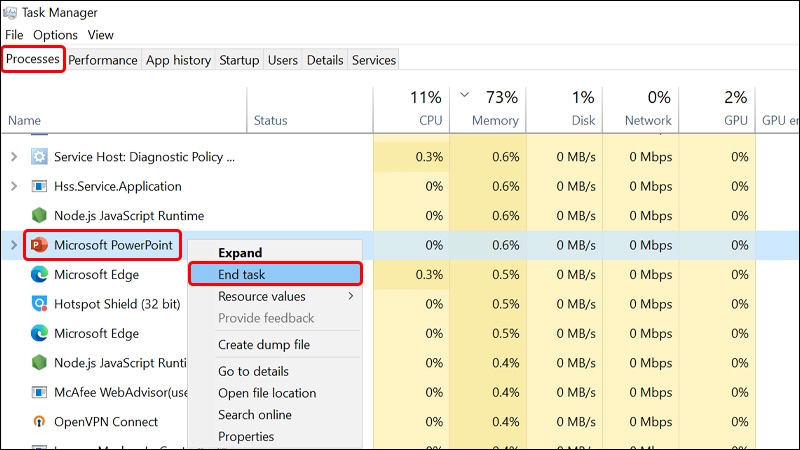The height and width of the screenshot is (450, 800).
Task: Click the first Microsoft Edge process icon
Action: 39,274
